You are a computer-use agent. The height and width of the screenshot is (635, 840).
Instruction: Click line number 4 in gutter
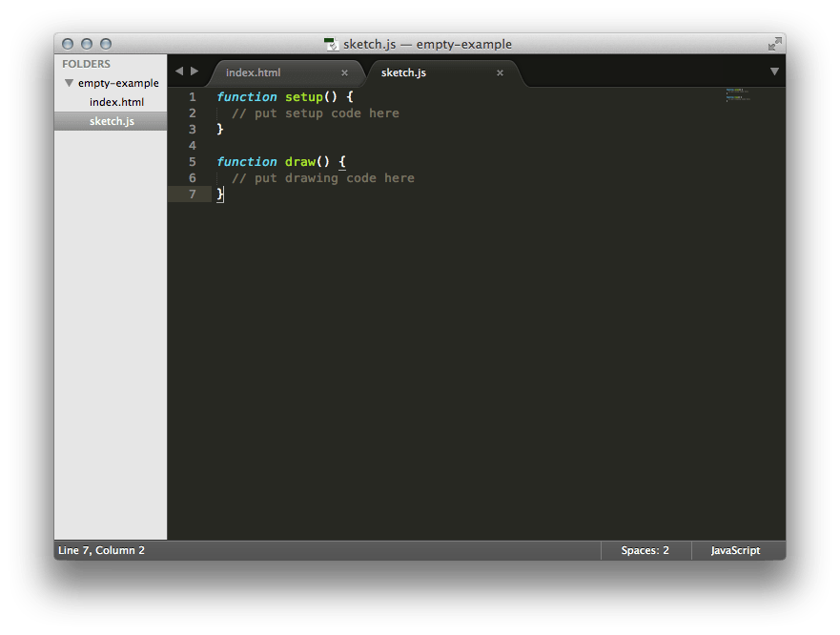click(x=193, y=145)
